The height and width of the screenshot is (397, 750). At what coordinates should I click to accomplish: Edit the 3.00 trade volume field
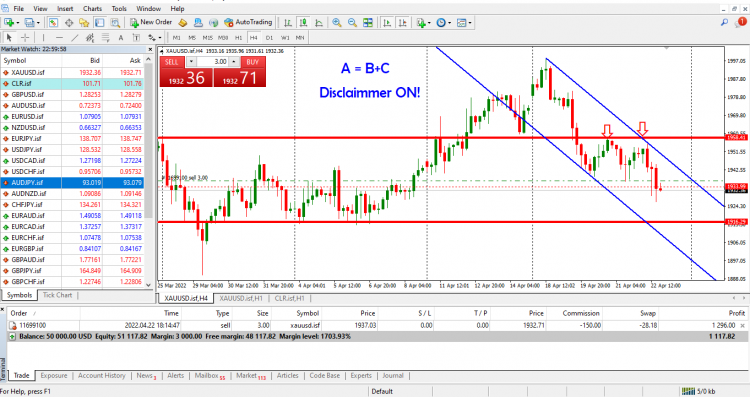(x=212, y=62)
